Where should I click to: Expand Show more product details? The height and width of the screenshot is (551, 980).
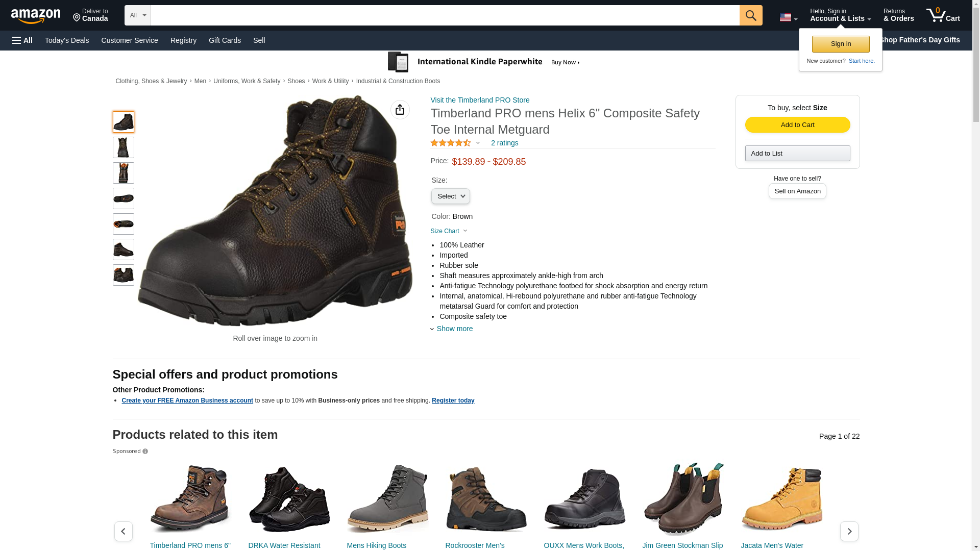pos(454,329)
